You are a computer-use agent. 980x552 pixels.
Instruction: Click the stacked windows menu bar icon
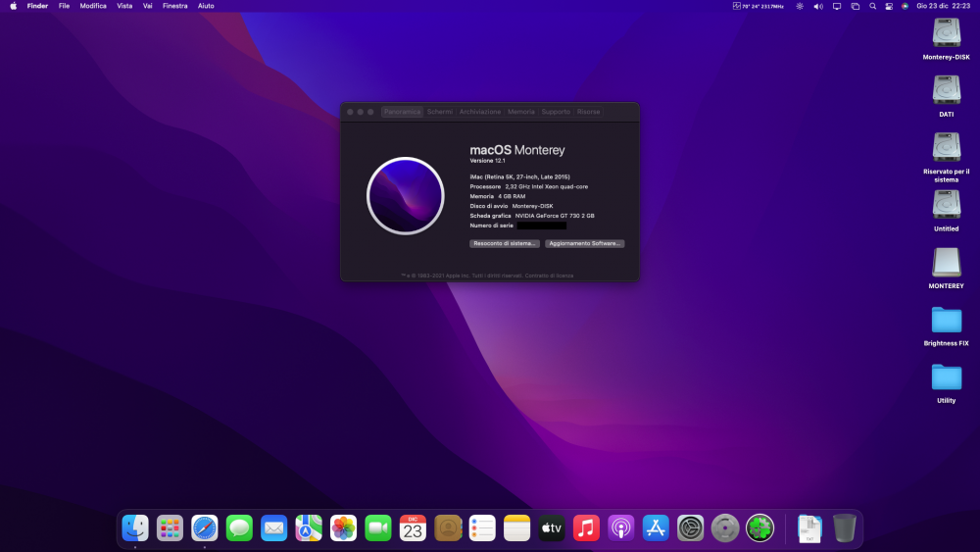click(x=855, y=6)
